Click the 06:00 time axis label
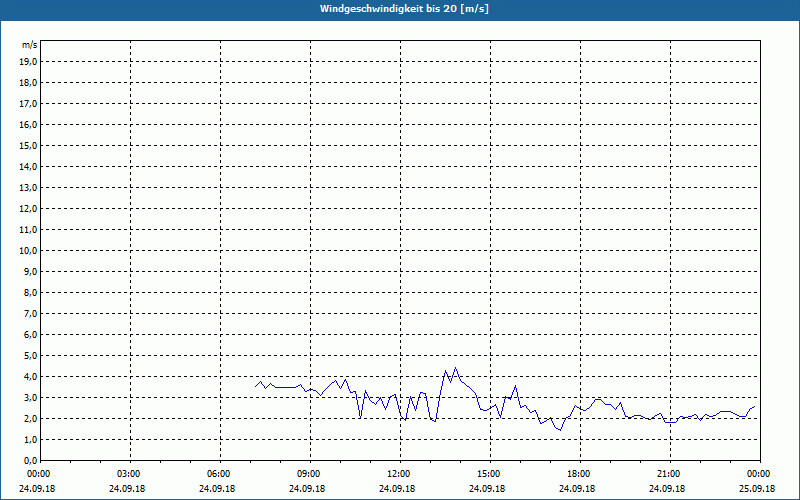This screenshot has height=500, width=800. click(x=220, y=474)
